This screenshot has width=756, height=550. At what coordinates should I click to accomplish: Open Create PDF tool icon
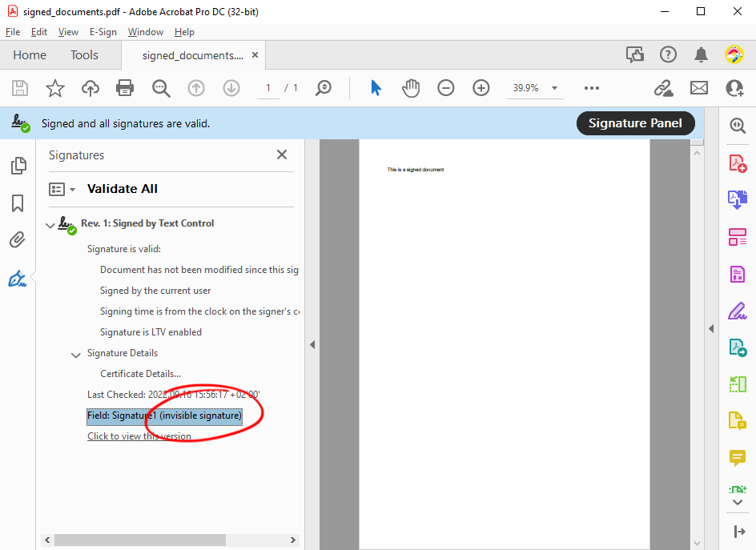(x=738, y=163)
